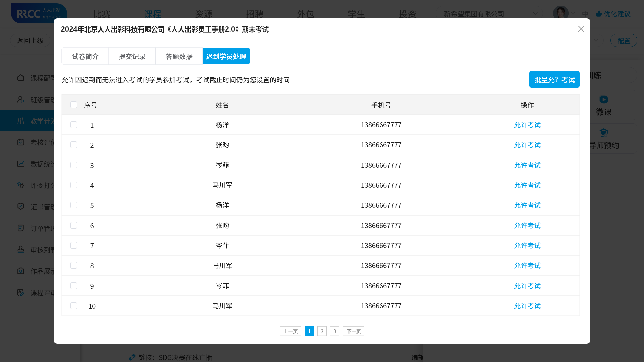Click 允许考试 for row 1 杨洋
This screenshot has height=362, width=644.
527,125
